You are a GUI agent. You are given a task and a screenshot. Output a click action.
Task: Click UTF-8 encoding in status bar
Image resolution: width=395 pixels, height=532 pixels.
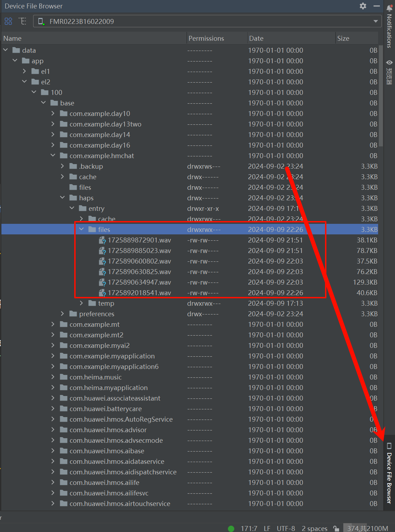click(286, 528)
